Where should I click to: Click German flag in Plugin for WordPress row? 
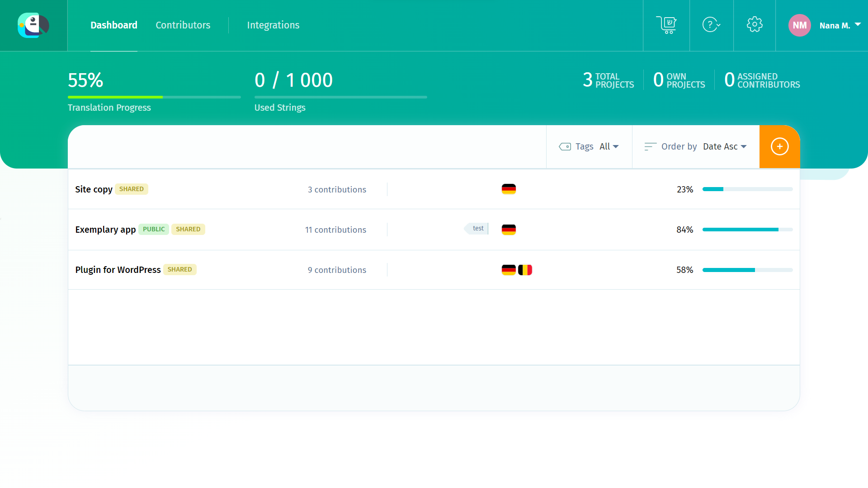[x=509, y=270]
